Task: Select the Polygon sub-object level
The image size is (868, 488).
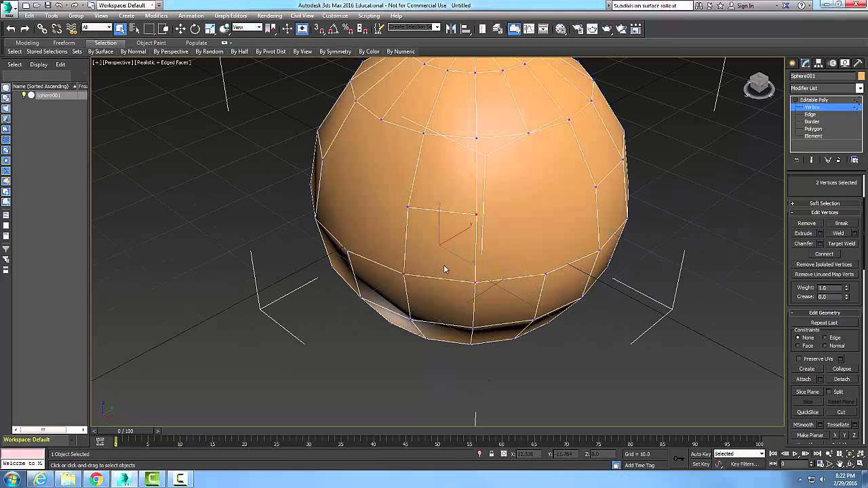Action: (x=813, y=129)
